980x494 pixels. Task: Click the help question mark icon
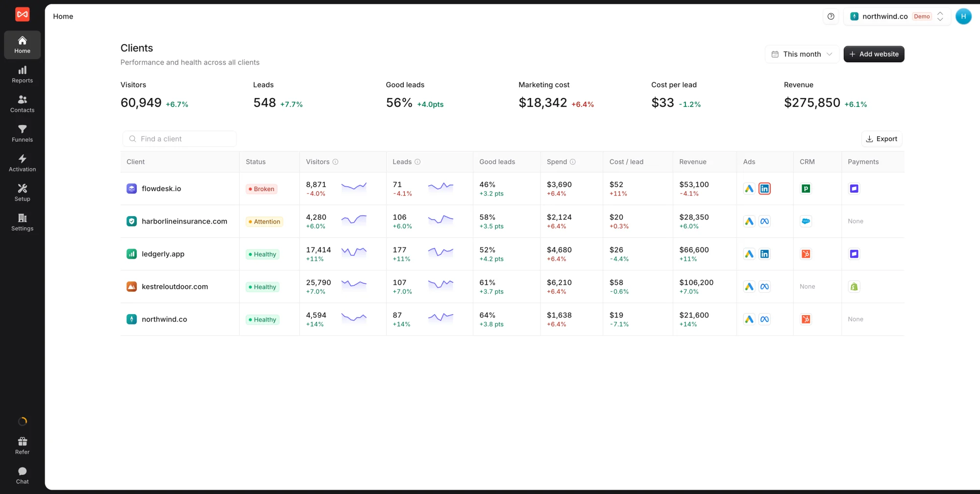tap(831, 16)
